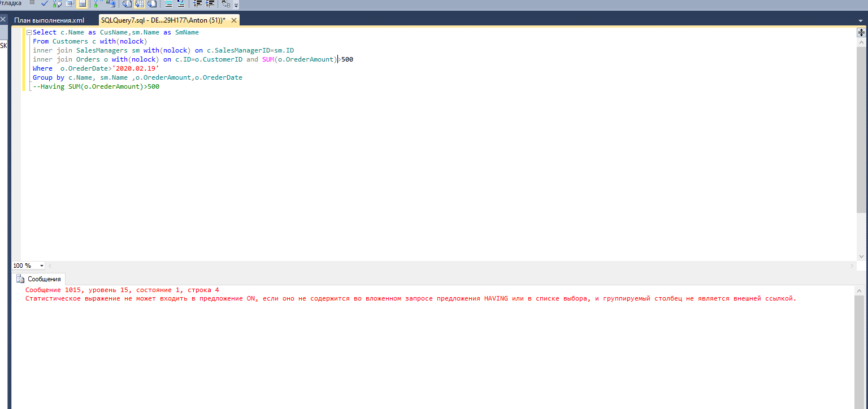Click the horizontal scrollbar left arrow

[50, 266]
